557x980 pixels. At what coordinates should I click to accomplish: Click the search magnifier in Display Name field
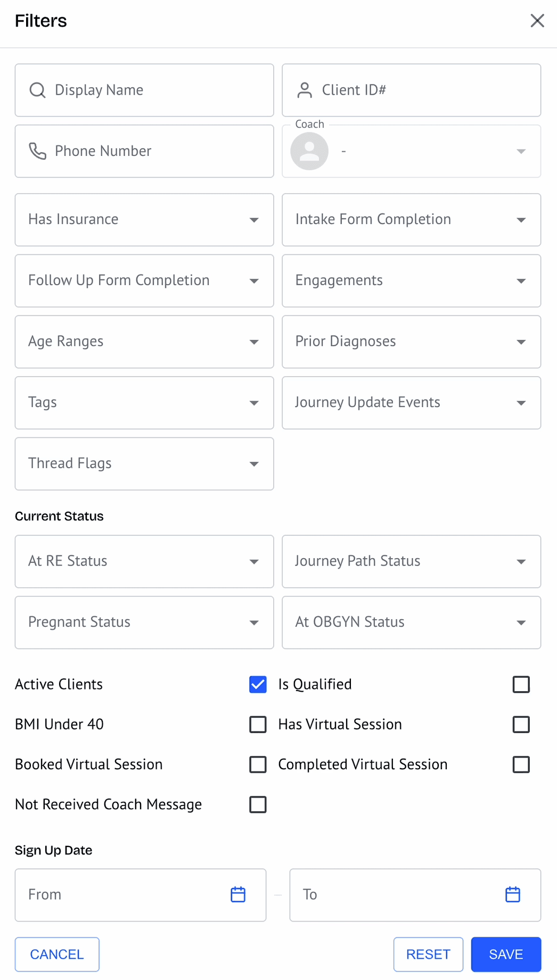coord(37,90)
